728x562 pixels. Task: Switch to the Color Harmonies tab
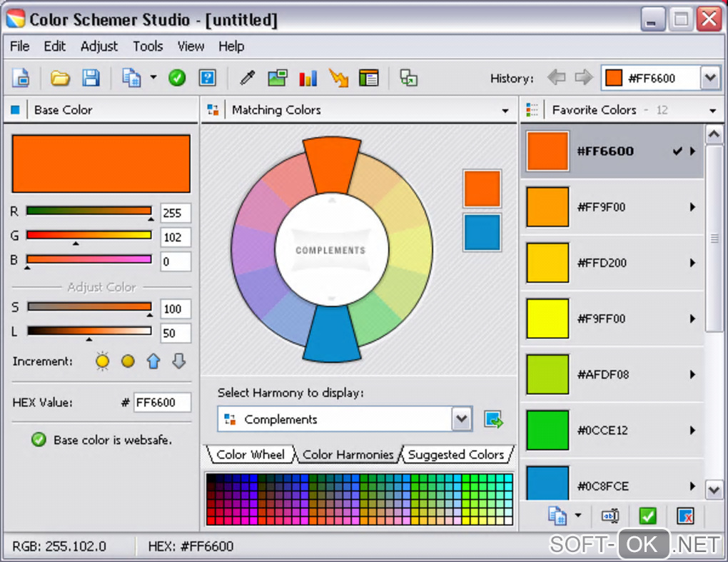[x=348, y=454]
